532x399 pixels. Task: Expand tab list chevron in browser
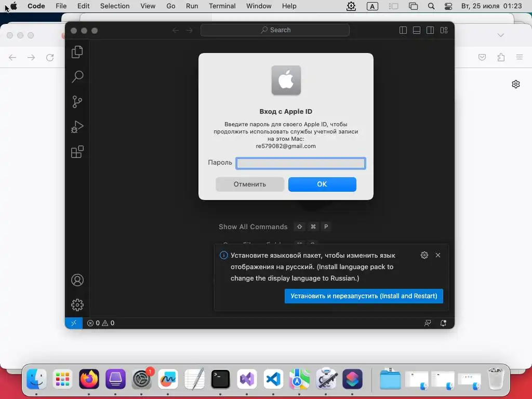point(501,35)
